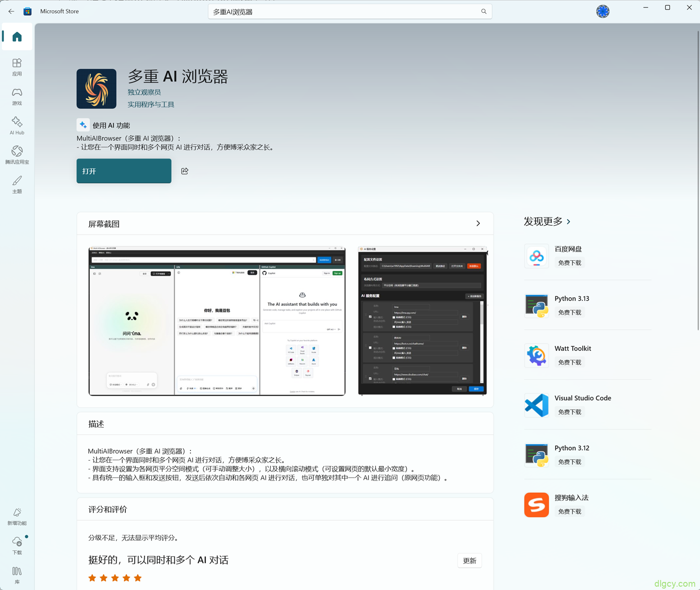Click 打开 to launch MultiAIBrowser
The height and width of the screenshot is (590, 700).
click(123, 171)
